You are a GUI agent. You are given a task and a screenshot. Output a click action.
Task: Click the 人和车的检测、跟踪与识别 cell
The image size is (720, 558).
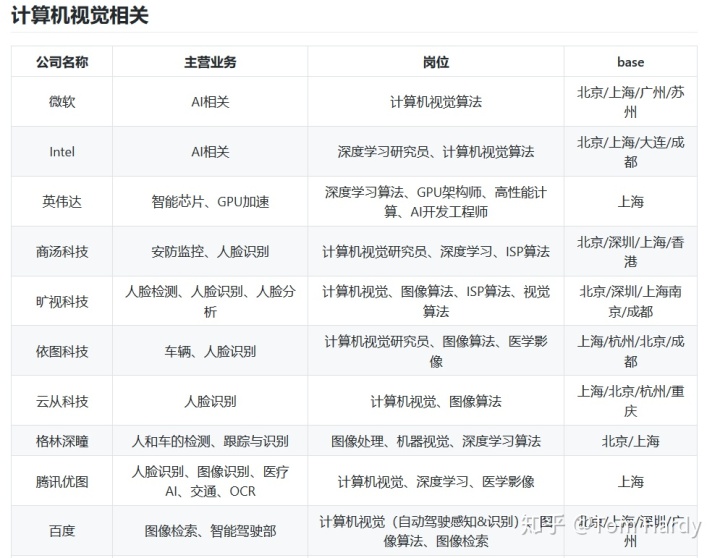210,441
